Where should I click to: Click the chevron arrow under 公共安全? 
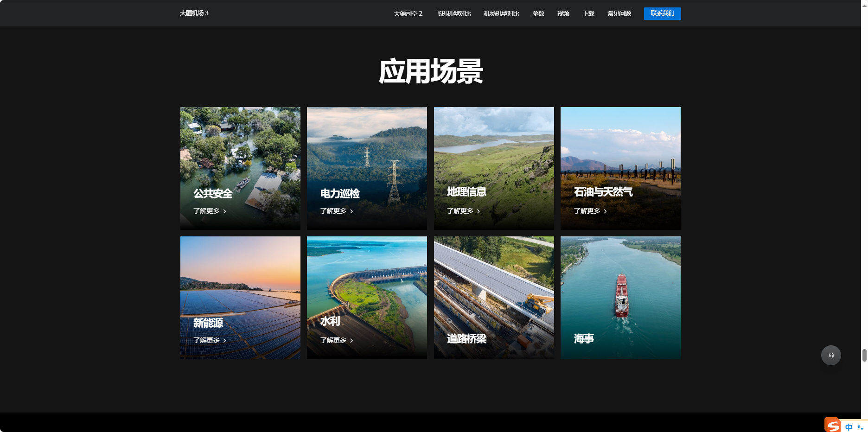tap(225, 211)
